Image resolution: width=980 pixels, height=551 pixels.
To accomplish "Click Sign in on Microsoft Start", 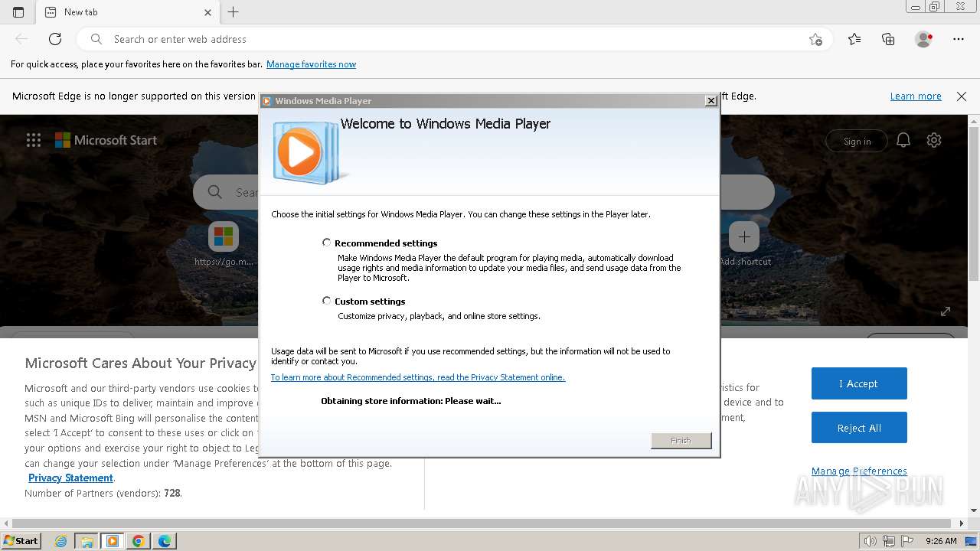I will (857, 141).
